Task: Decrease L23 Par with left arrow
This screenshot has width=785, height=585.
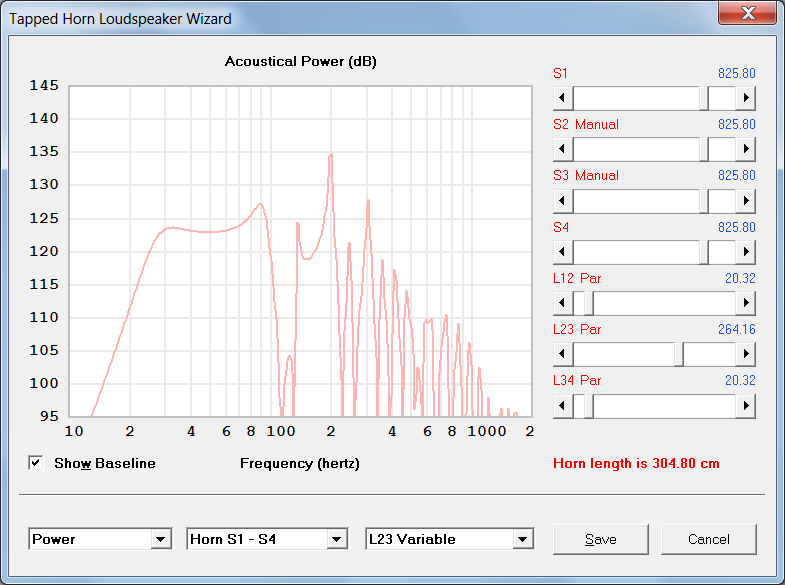Action: pos(563,354)
